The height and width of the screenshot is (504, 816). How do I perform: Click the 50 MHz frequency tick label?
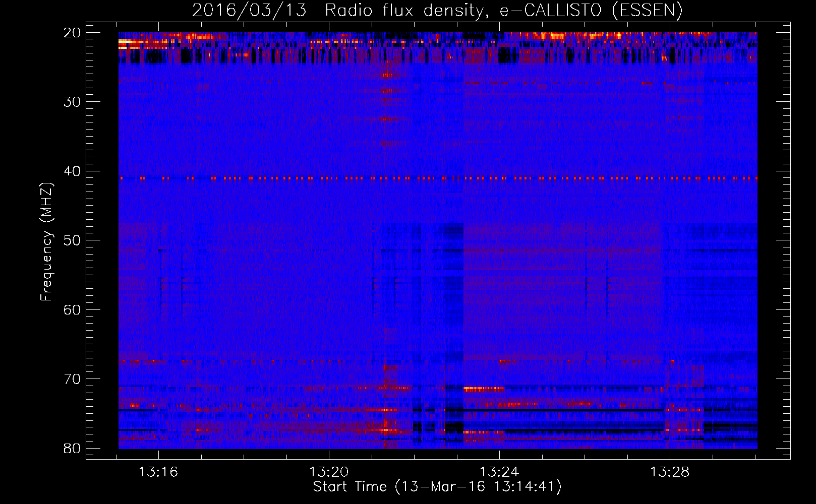[x=72, y=240]
